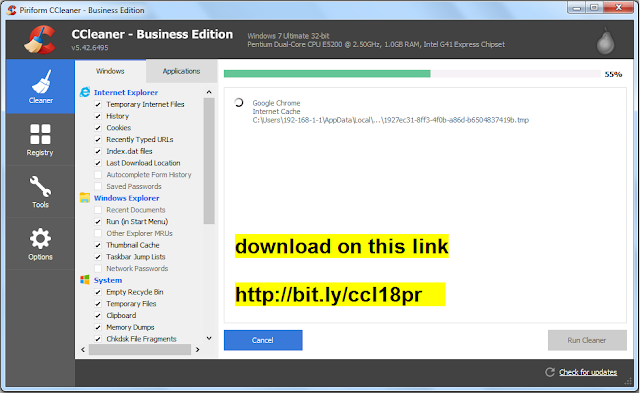Image resolution: width=640 pixels, height=393 pixels.
Task: Click the Windows Explorer folder icon
Action: [85, 198]
